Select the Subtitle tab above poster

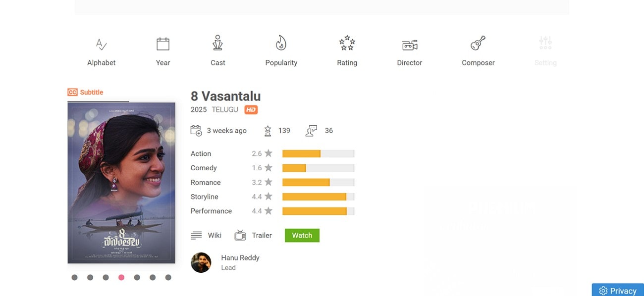tap(86, 92)
